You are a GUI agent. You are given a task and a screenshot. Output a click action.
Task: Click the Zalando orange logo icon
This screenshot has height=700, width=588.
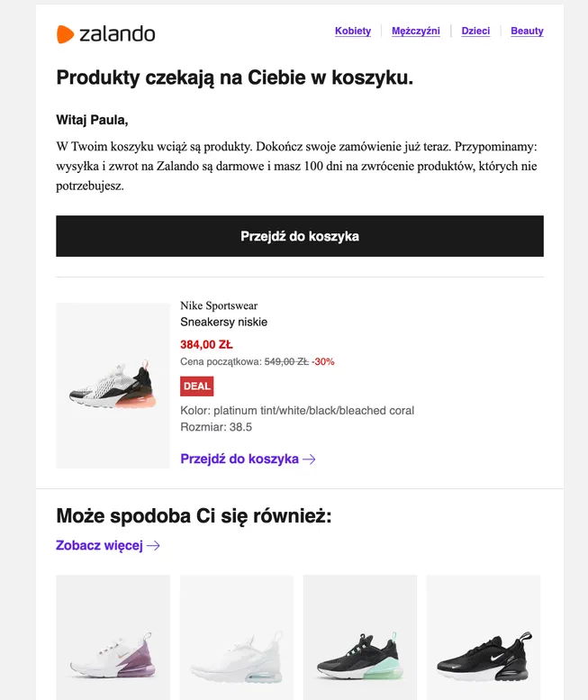[x=65, y=34]
